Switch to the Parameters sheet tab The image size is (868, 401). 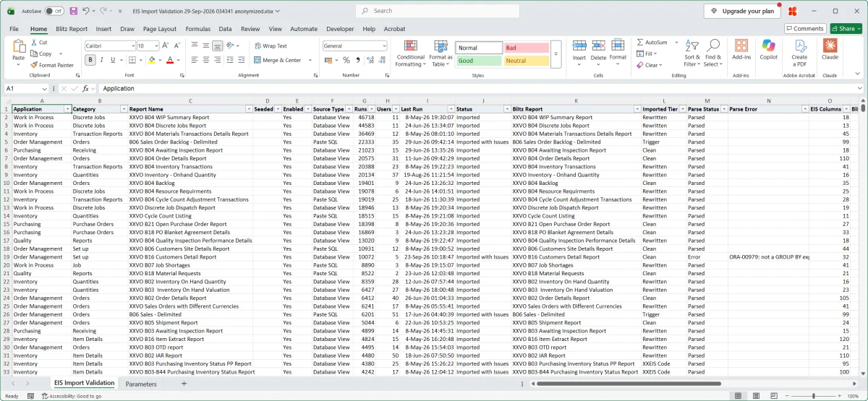point(141,384)
